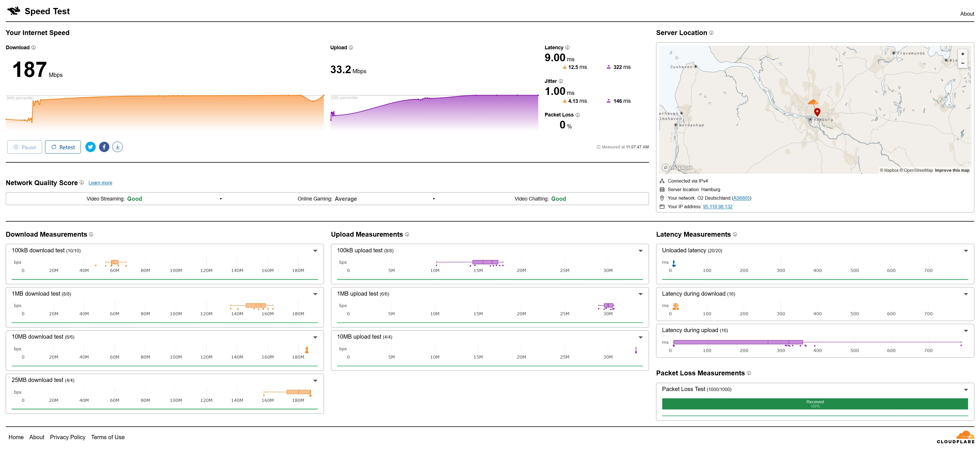Click the Server Location info icon
The height and width of the screenshot is (450, 980).
tap(711, 33)
